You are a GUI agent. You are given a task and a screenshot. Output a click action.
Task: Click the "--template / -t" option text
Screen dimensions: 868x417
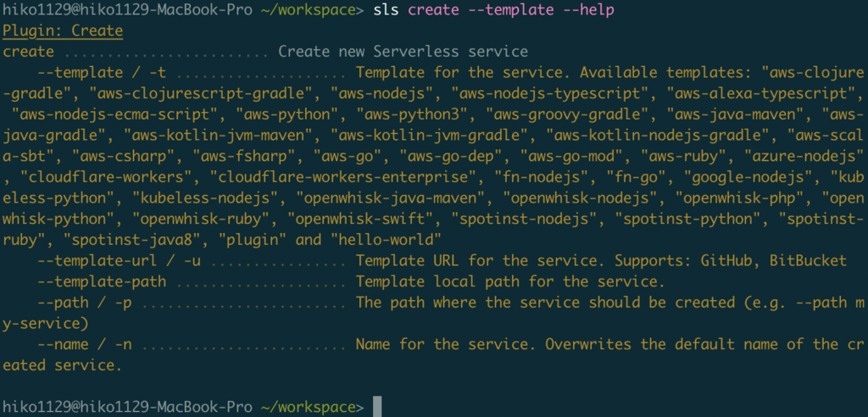(102, 73)
